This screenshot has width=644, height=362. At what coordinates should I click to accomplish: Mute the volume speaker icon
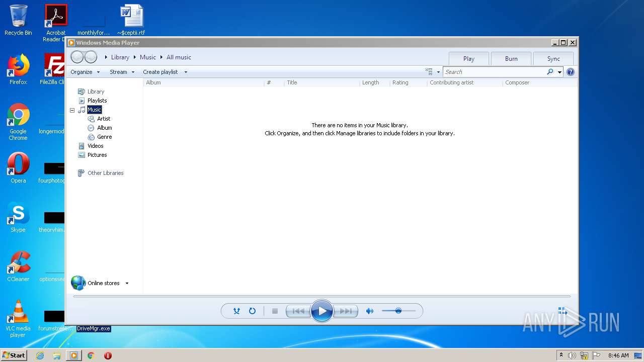click(x=370, y=311)
